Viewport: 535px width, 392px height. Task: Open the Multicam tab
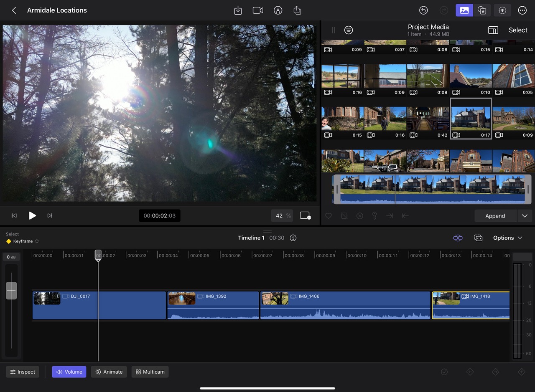pos(150,372)
